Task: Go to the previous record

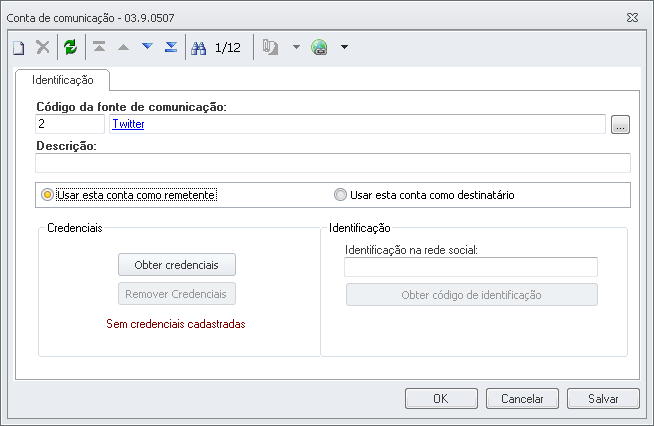Action: pyautogui.click(x=123, y=47)
